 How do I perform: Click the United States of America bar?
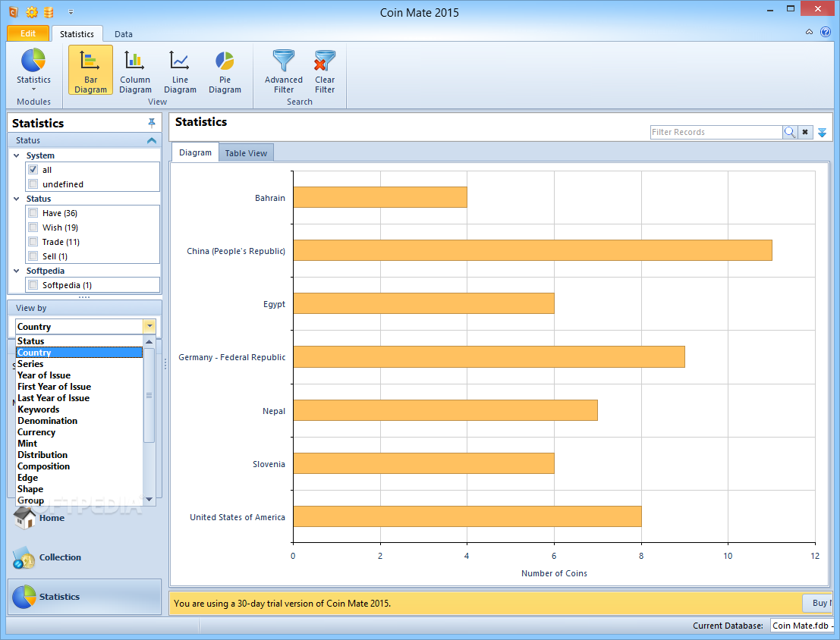(467, 516)
